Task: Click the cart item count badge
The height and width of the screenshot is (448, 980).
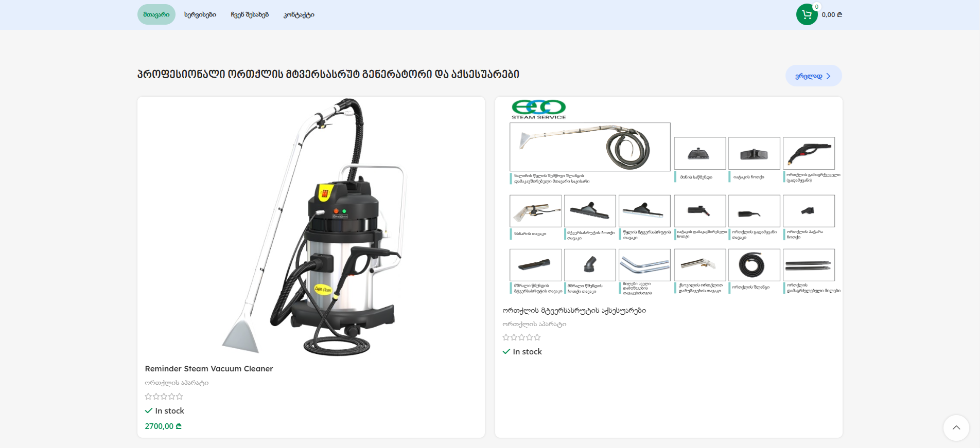Action: [816, 7]
